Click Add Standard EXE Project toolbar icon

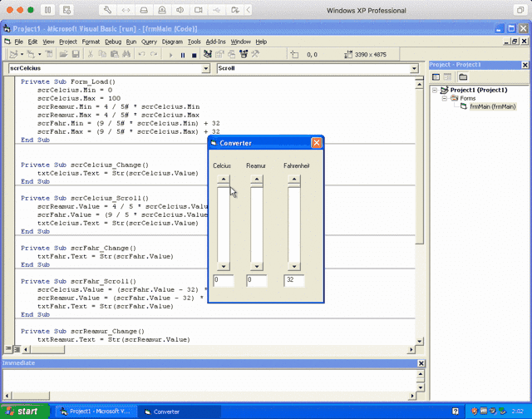(13, 54)
